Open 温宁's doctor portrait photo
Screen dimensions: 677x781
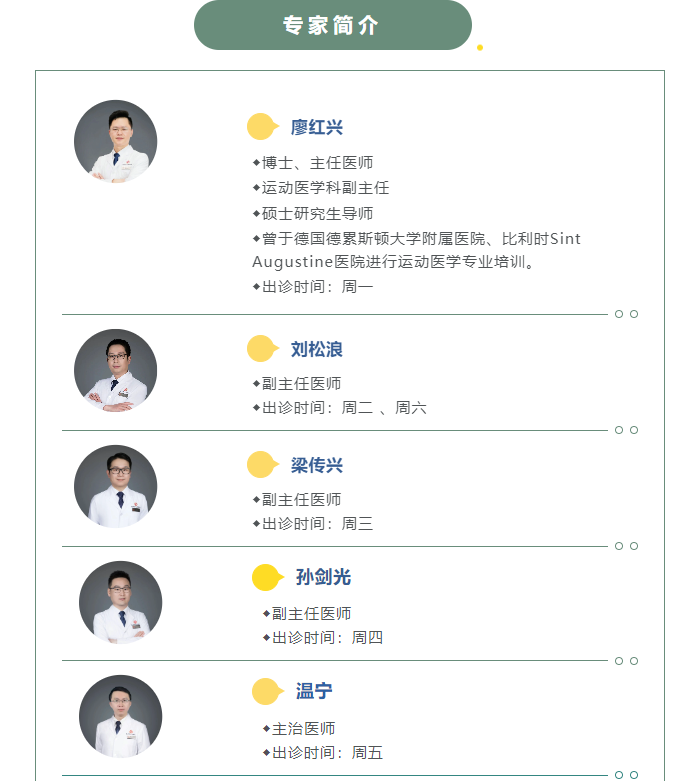click(120, 716)
